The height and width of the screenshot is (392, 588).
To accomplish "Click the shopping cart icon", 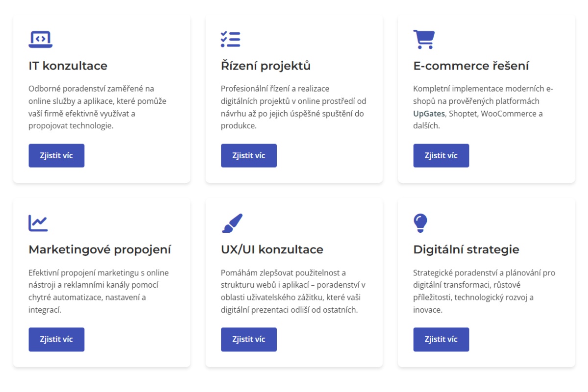I will [424, 39].
